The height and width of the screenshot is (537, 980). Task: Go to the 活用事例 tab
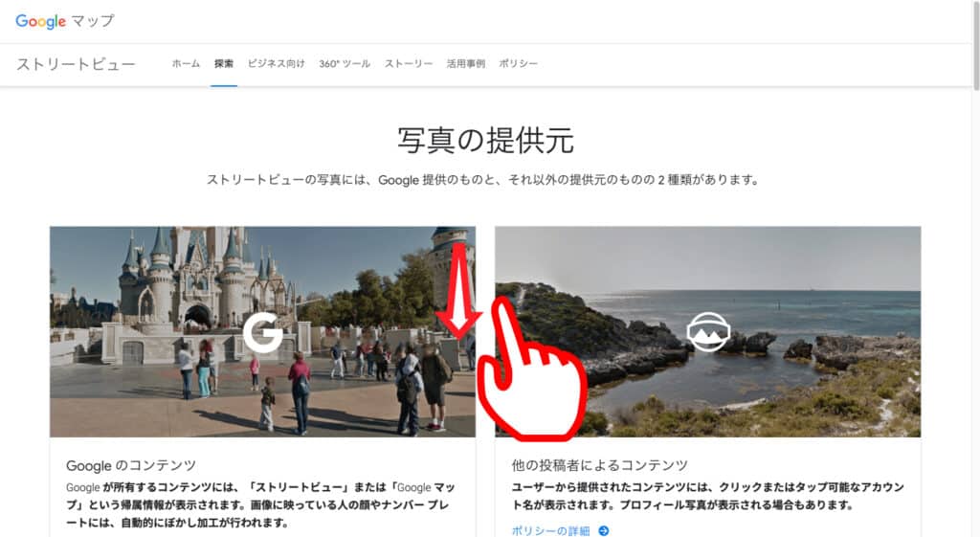point(466,64)
